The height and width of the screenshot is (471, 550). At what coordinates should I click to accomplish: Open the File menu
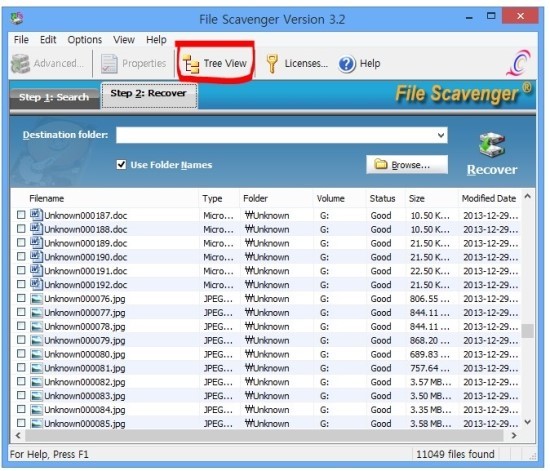(x=21, y=40)
